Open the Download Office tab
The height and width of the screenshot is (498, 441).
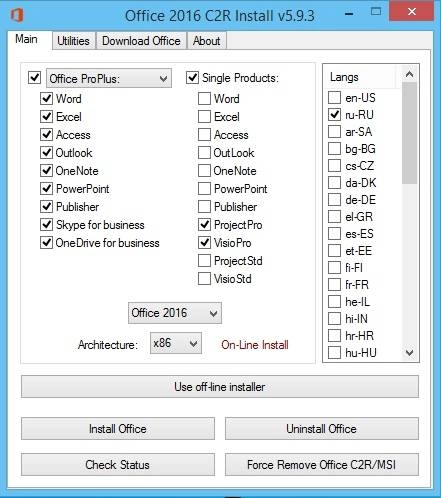141,41
